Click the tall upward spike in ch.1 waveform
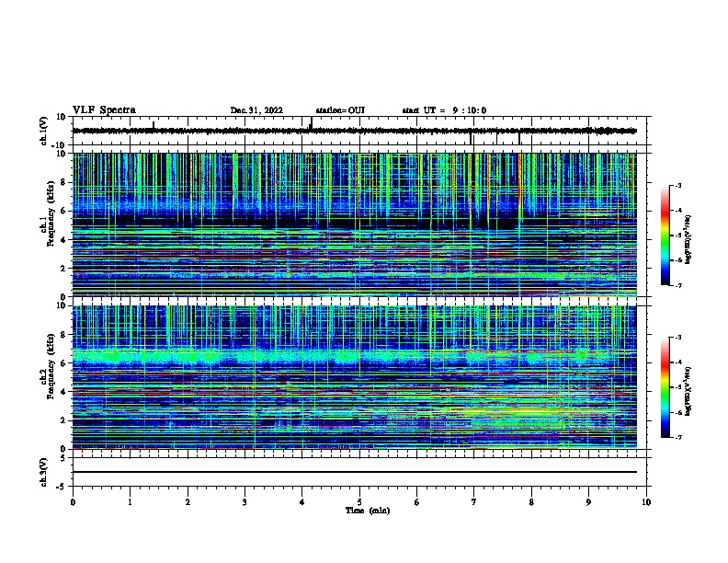This screenshot has width=728, height=563. 311,123
